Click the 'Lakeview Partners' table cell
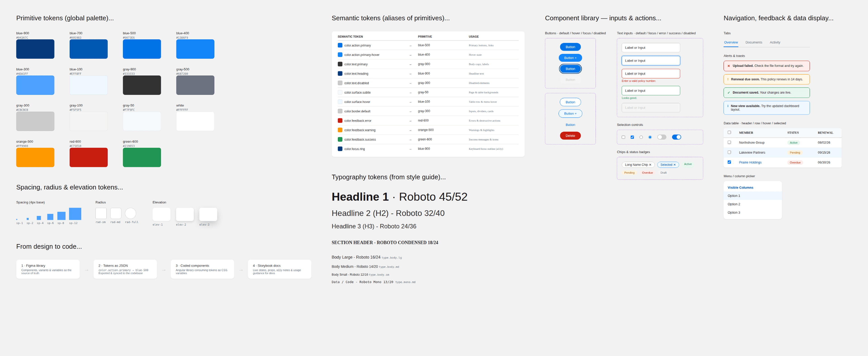 [x=752, y=153]
